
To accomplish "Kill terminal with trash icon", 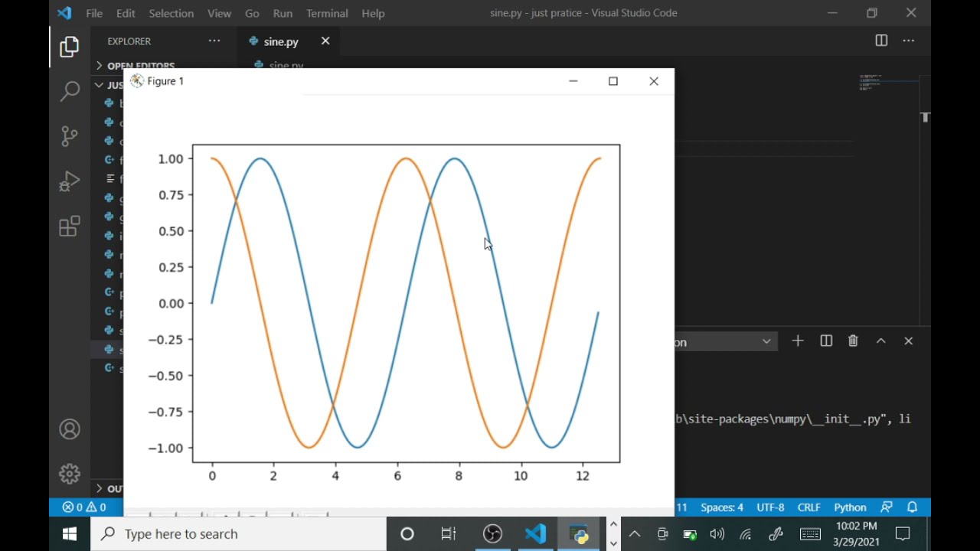I will [853, 341].
